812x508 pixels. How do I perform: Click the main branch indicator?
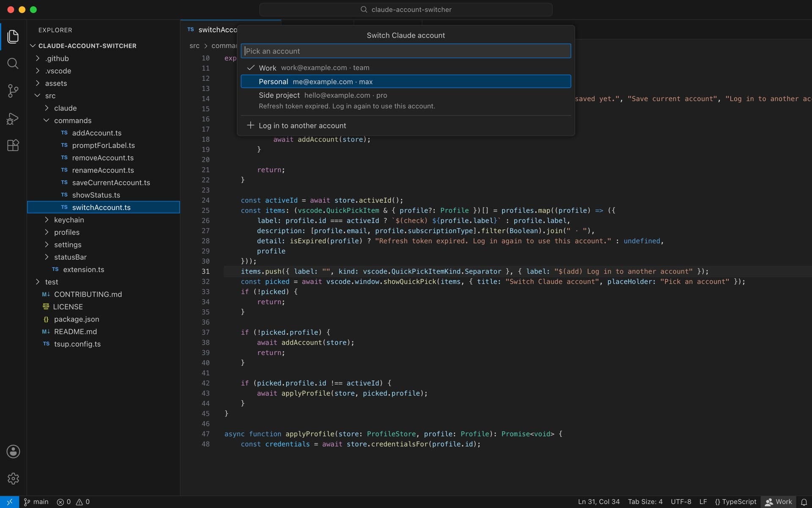click(36, 502)
